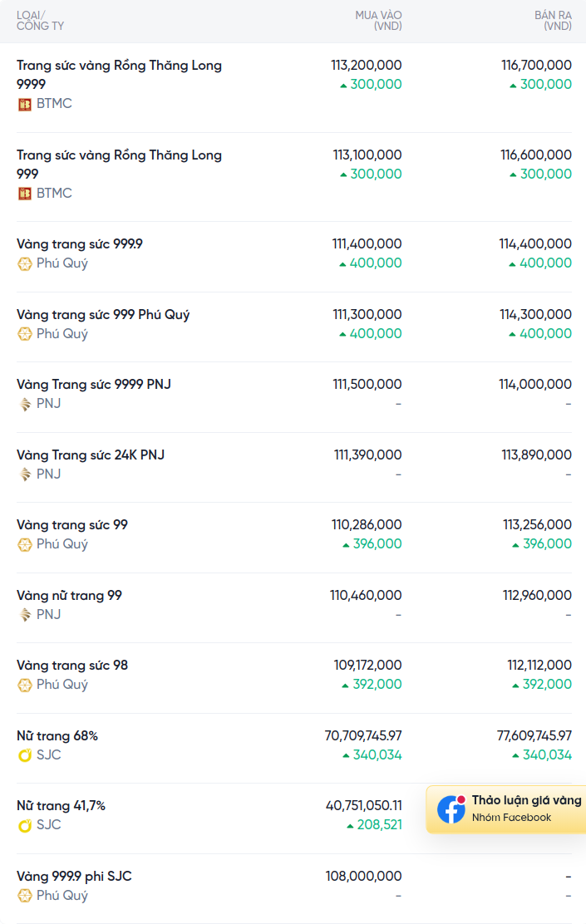Image resolution: width=586 pixels, height=924 pixels.
Task: Click buy price 113,200,000
Action: (366, 65)
